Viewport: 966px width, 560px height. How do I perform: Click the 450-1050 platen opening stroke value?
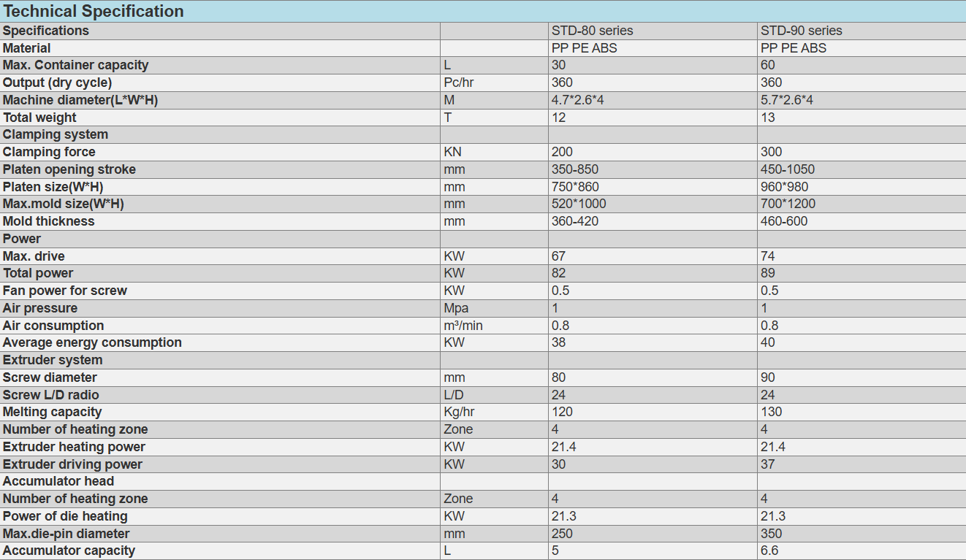(787, 169)
